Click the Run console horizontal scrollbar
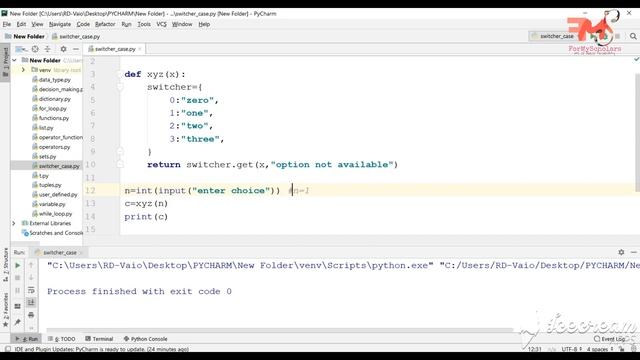This screenshot has width=640, height=360. tap(280, 329)
